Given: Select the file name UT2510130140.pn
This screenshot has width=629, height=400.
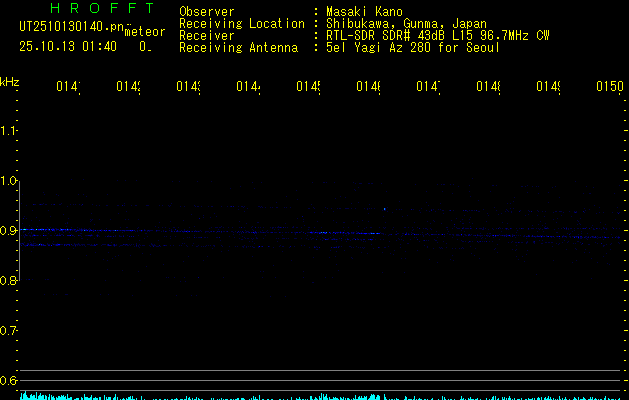Looking at the screenshot, I should point(71,27).
